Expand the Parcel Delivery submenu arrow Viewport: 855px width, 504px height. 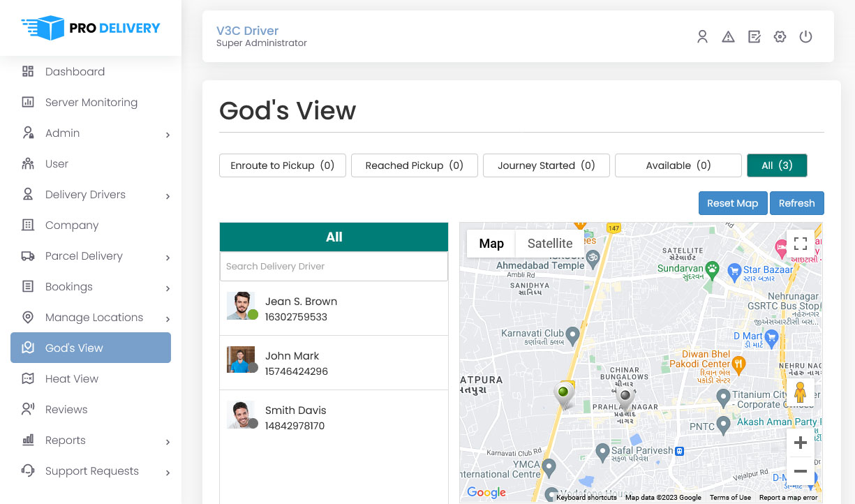pyautogui.click(x=168, y=258)
